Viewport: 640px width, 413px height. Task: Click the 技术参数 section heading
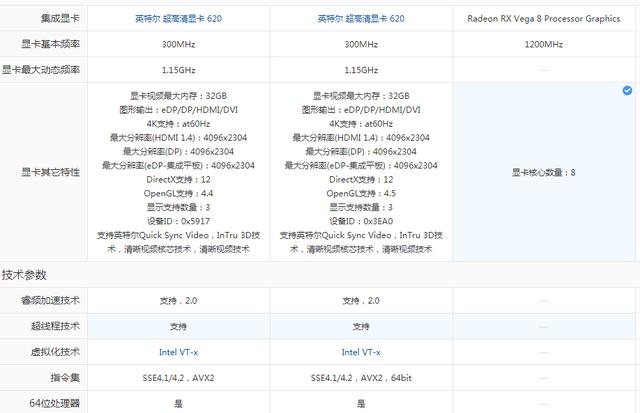24,275
